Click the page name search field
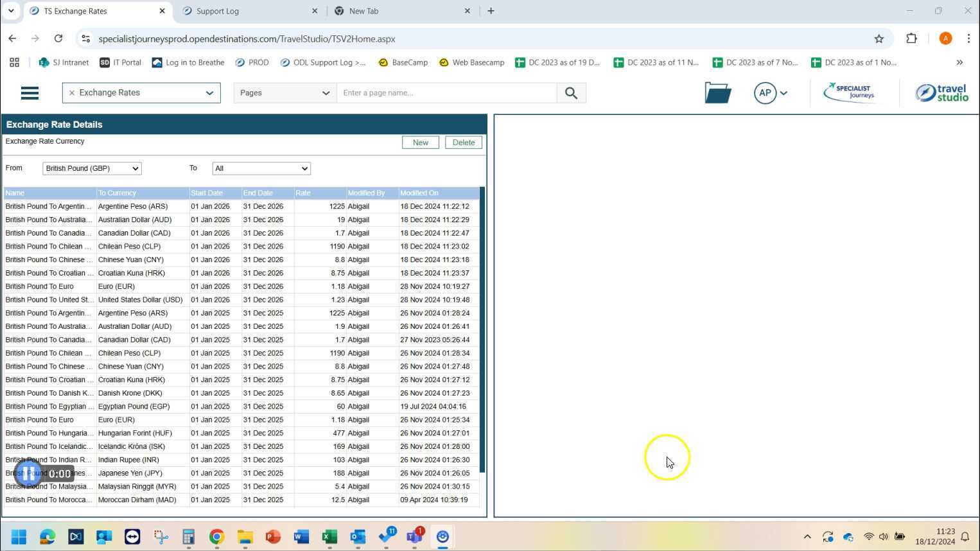 click(x=446, y=93)
